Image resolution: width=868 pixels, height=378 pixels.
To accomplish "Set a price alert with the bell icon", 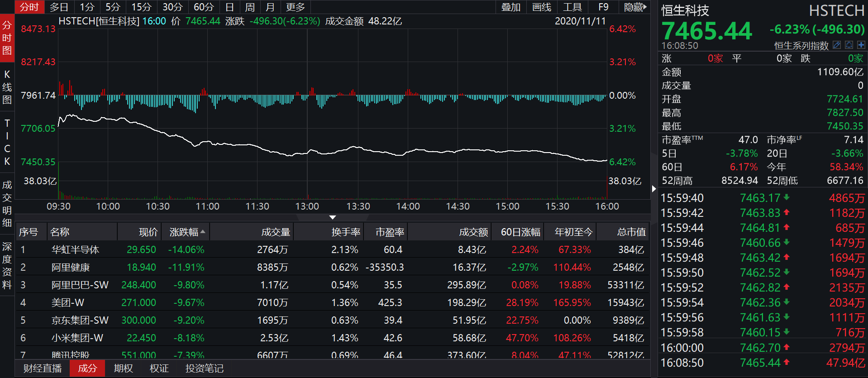I will point(849,45).
